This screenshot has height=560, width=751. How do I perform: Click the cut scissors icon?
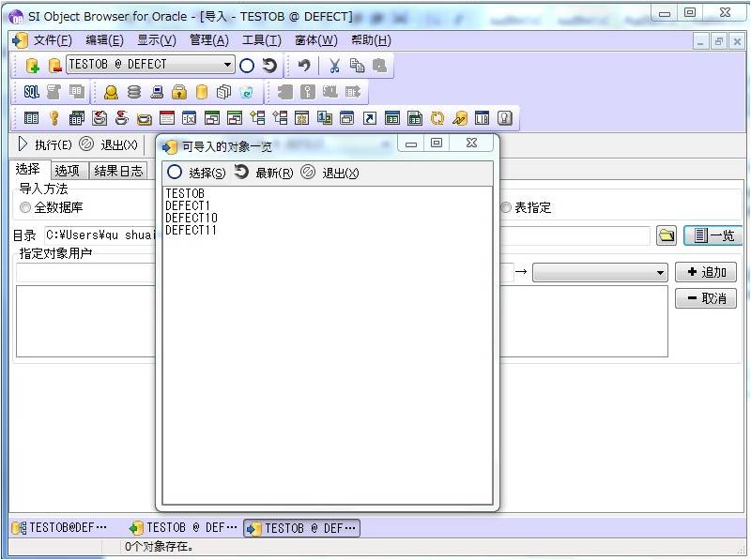[334, 65]
